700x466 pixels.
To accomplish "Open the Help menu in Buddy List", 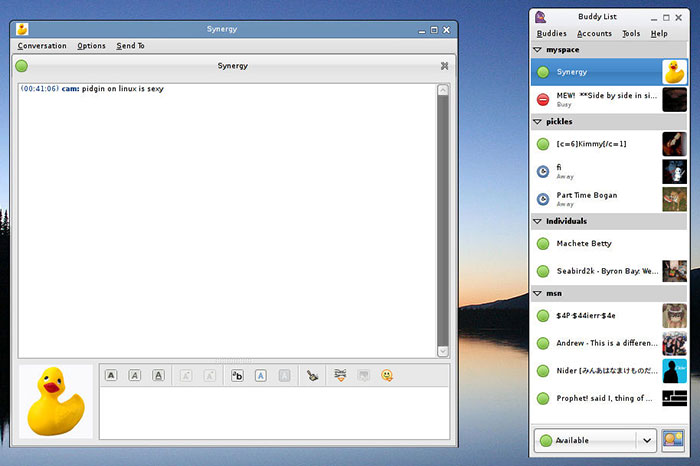I will [x=659, y=33].
